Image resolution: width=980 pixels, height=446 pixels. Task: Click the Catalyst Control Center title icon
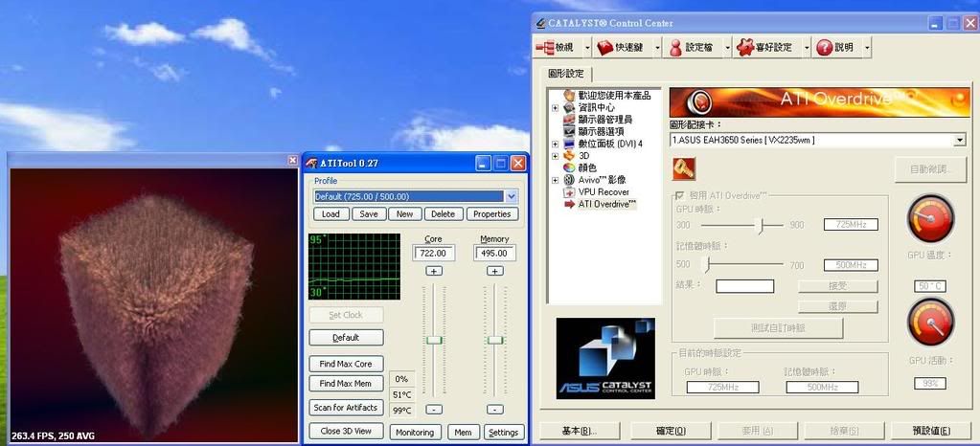tap(540, 23)
